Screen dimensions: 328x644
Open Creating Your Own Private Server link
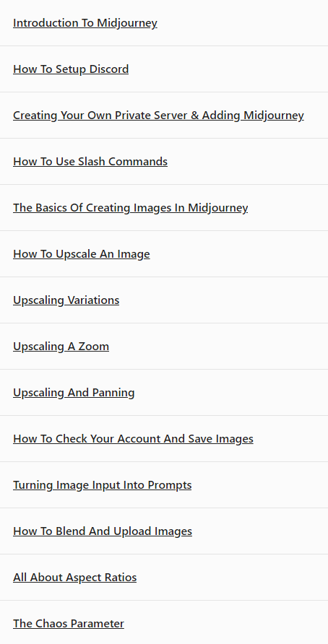[158, 116]
